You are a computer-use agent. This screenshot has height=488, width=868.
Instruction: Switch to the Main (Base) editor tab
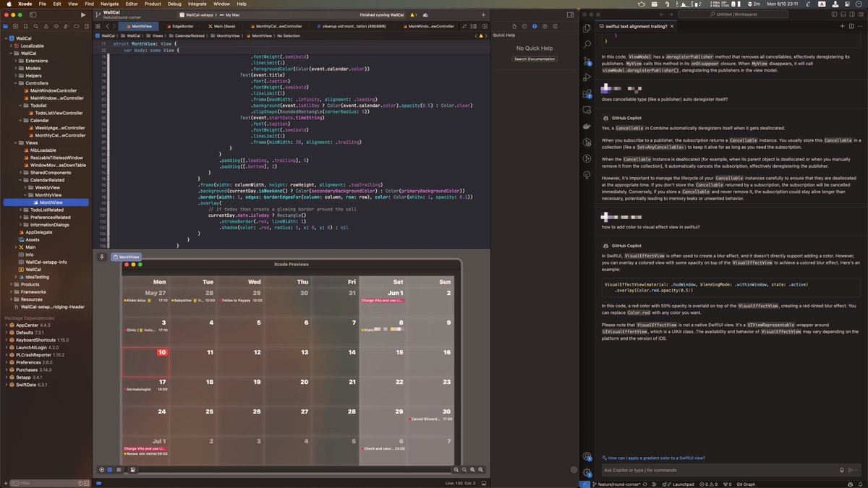coord(221,26)
